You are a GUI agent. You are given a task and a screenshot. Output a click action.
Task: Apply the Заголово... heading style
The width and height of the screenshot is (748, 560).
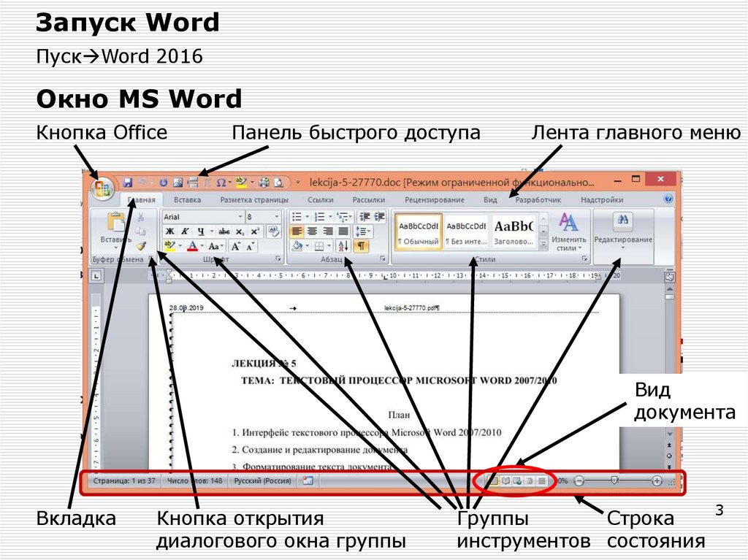click(514, 232)
